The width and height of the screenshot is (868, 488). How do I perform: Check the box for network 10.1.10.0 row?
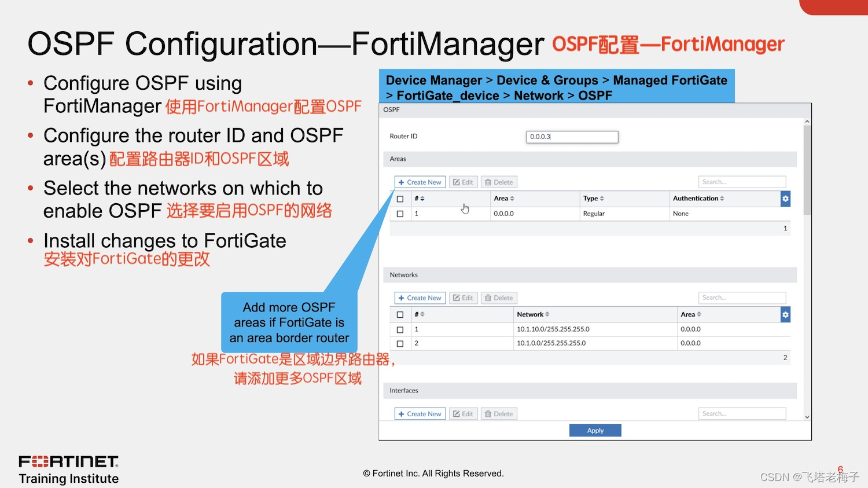(x=400, y=329)
